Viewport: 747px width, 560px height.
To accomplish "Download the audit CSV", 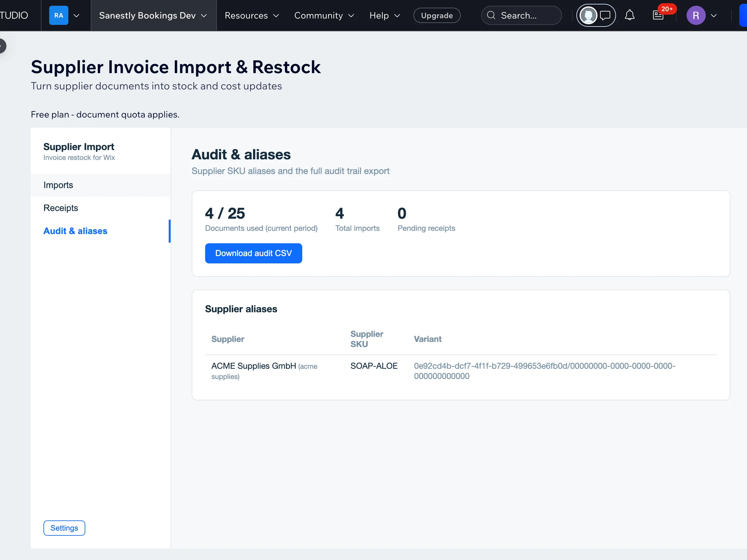I will point(253,253).
